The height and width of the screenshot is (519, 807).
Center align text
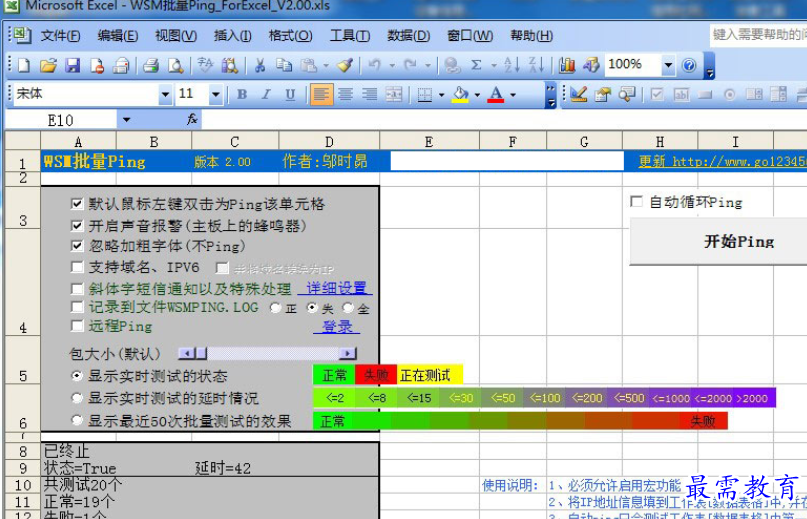pos(345,94)
